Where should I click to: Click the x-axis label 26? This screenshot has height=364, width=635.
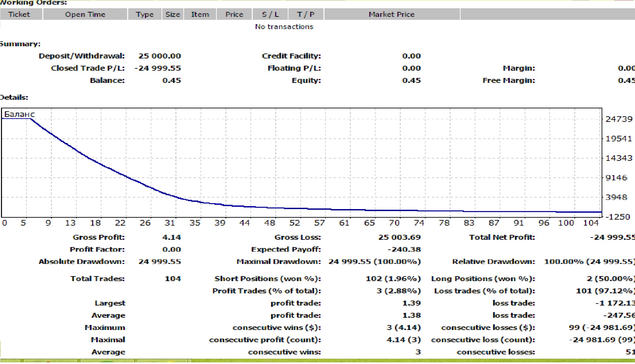(145, 223)
